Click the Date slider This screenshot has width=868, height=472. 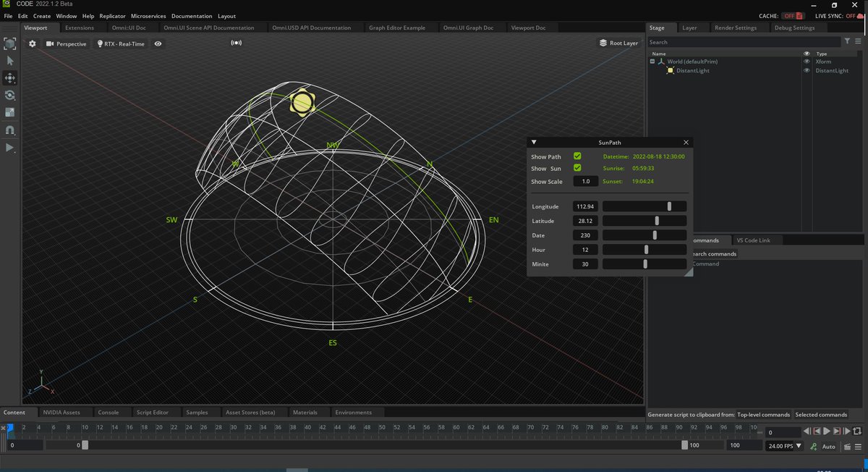644,235
